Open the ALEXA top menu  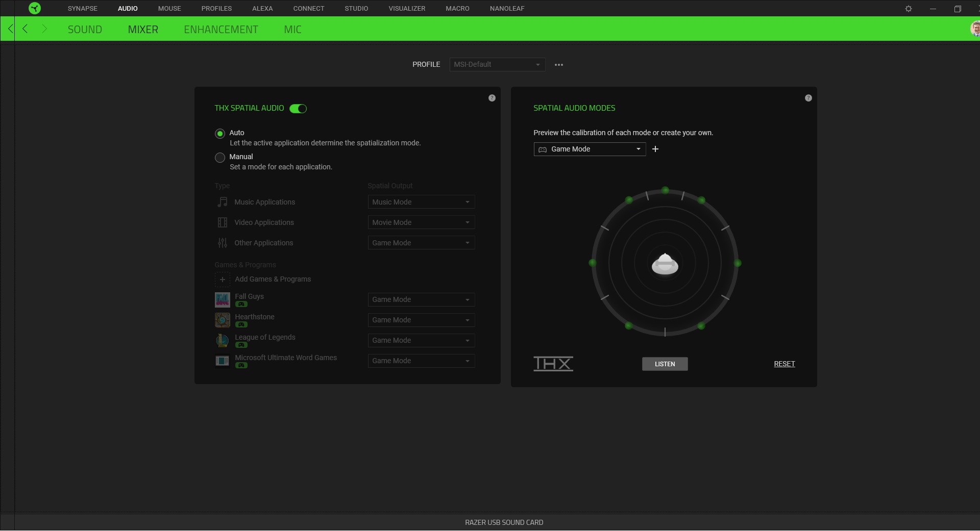tap(262, 9)
